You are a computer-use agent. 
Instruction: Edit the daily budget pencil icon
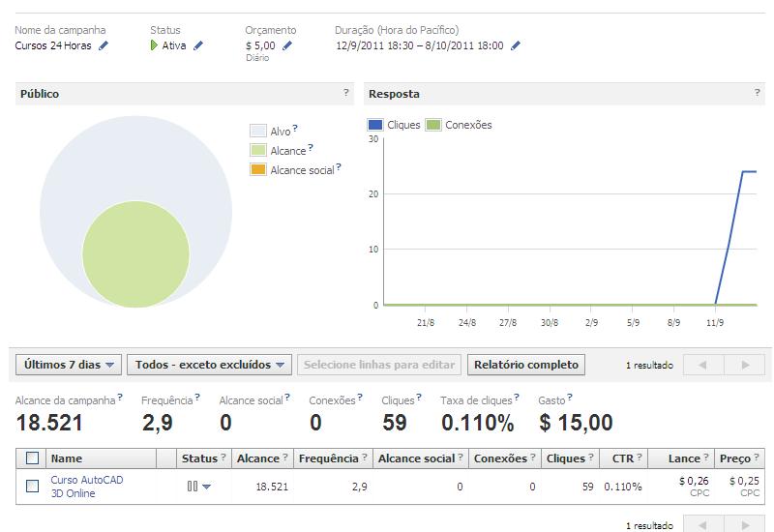tap(287, 45)
